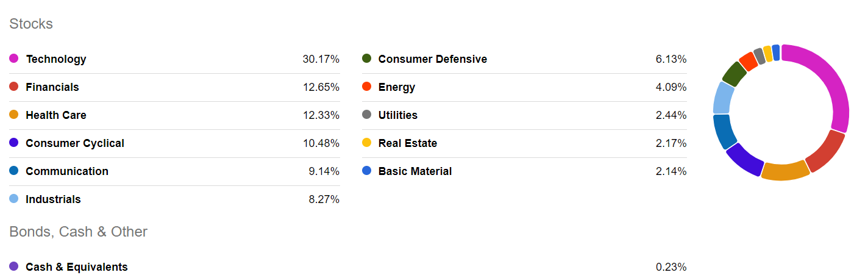
Task: Click the orange Health Care legend dot
Action: (x=14, y=115)
